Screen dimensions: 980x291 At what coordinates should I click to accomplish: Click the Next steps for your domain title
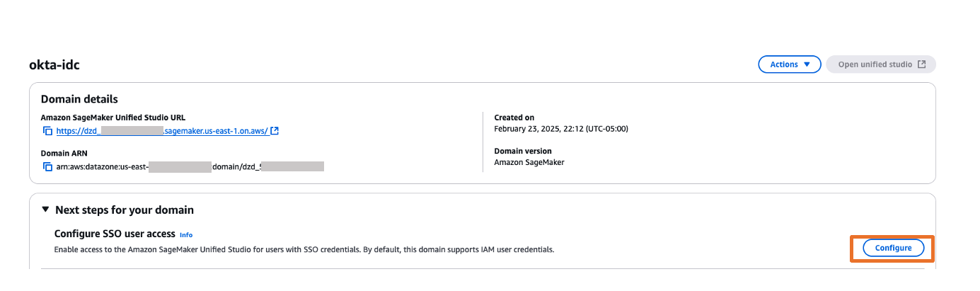[x=125, y=210]
